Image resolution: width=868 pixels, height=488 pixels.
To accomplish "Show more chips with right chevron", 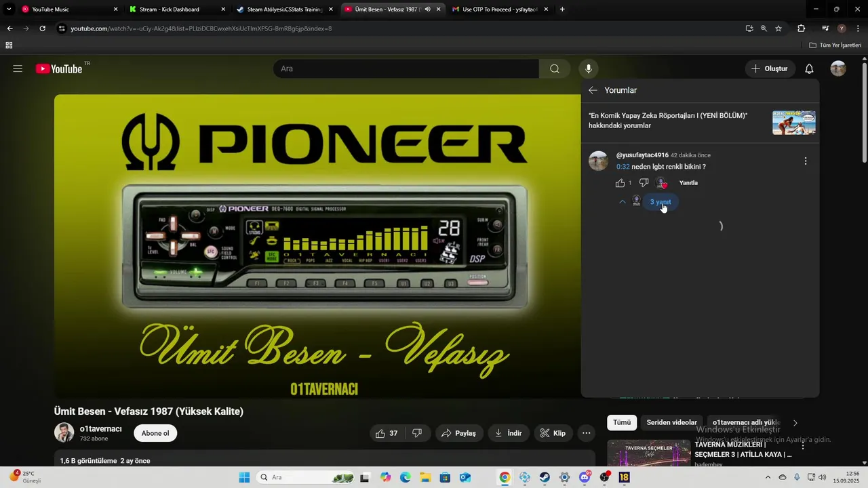I will point(795,423).
